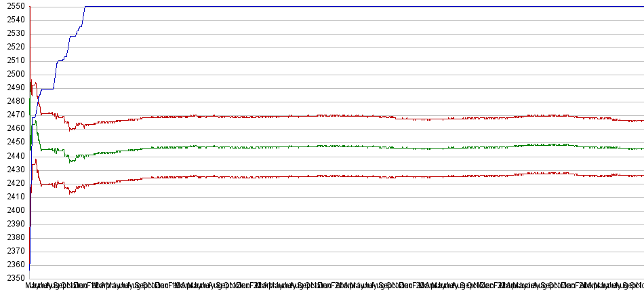Click the 2360 y-axis value label
Viewport: 644px width, 295px height.
(x=14, y=264)
